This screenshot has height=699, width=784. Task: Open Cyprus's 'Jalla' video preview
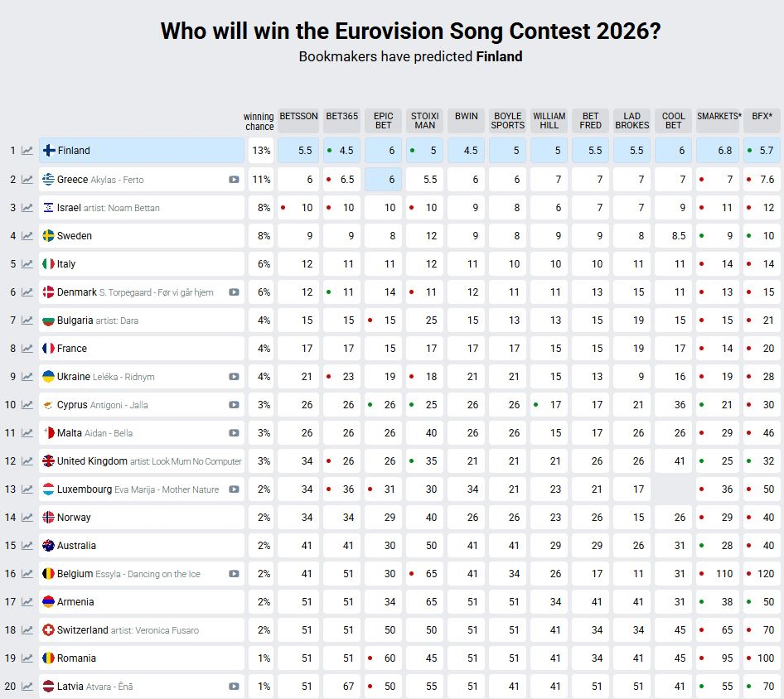233,404
